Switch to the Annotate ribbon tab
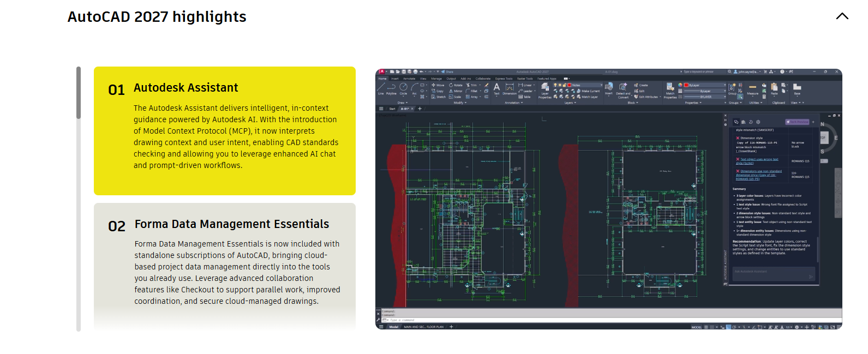Screen dimensions: 868x354 409,79
